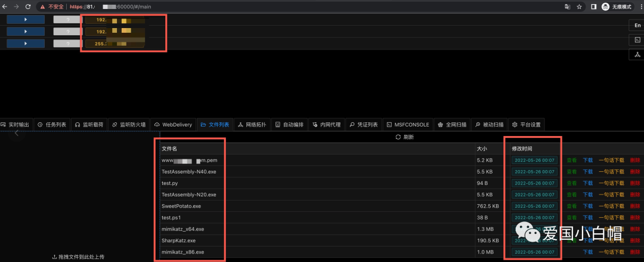The width and height of the screenshot is (644, 262).
Task: Click the 大小 column header
Action: 481,149
